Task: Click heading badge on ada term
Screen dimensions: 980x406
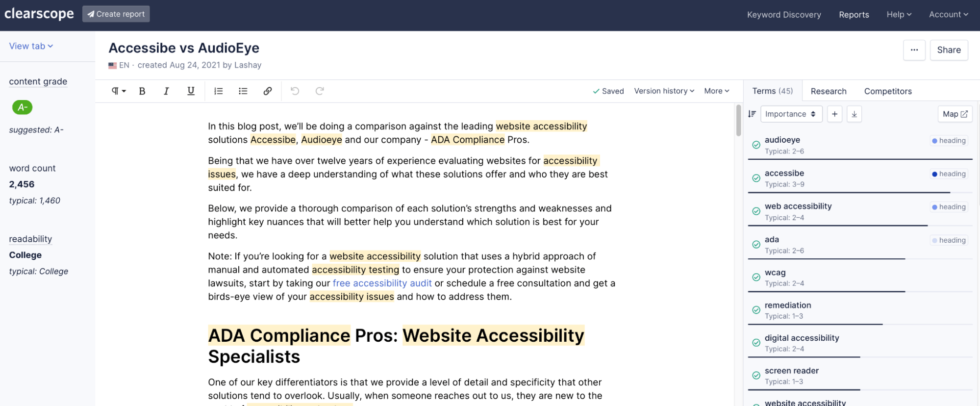Action: point(949,240)
